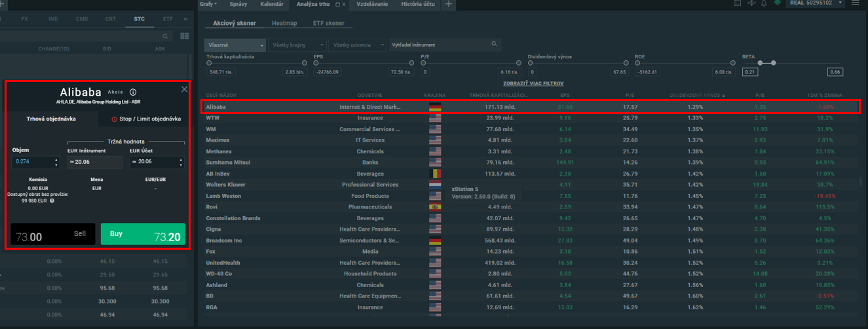This screenshot has width=868, height=329.
Task: Click the Alibaba instrument info icon
Action: tap(133, 92)
